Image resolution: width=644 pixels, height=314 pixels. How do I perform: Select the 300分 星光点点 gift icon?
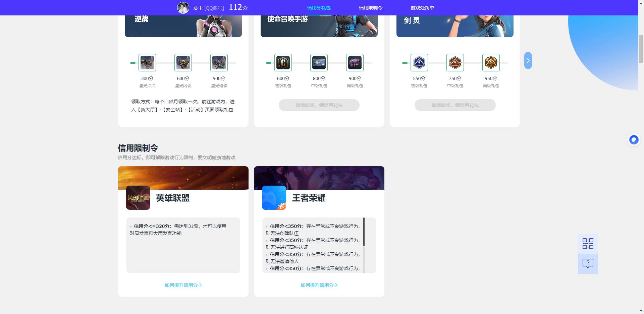[147, 63]
